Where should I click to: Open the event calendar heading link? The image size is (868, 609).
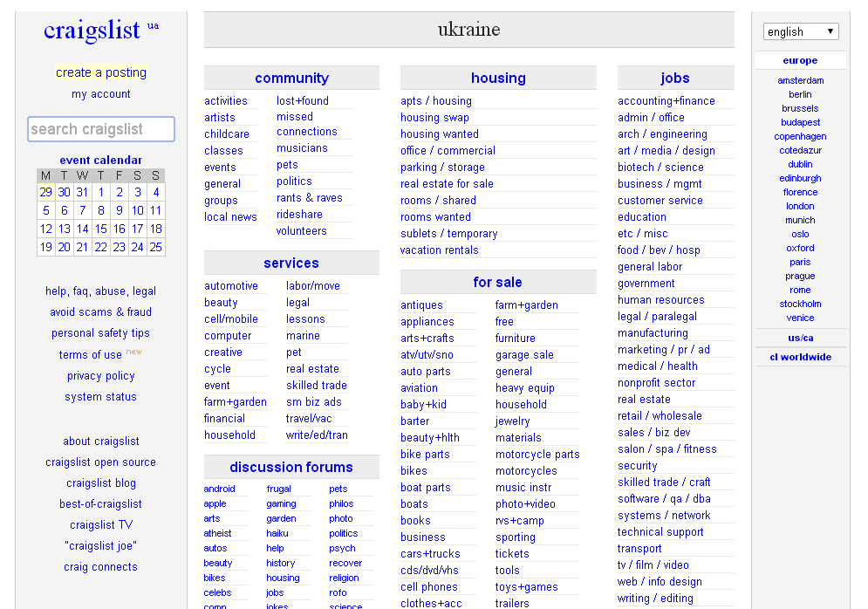pyautogui.click(x=100, y=160)
